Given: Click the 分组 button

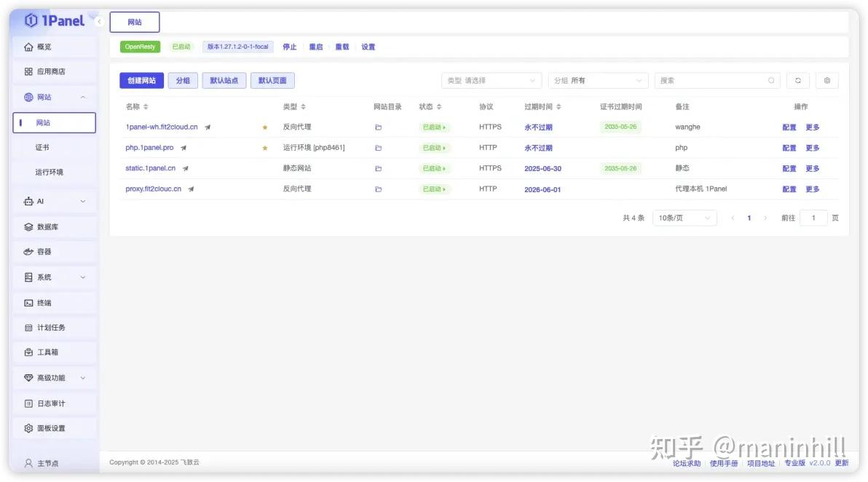Looking at the screenshot, I should [x=183, y=81].
